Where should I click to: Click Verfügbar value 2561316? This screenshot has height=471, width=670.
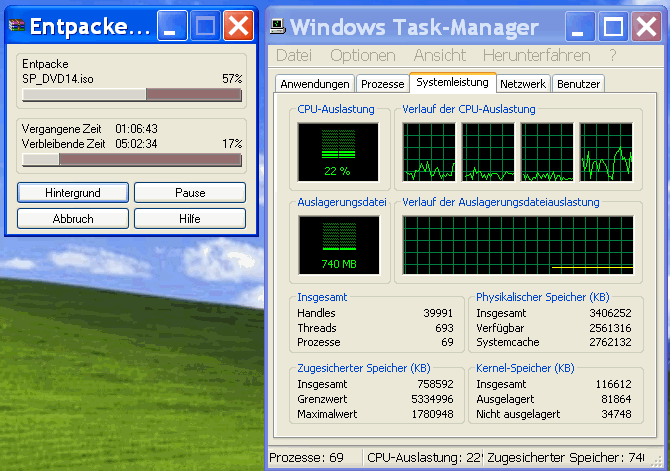pos(610,328)
